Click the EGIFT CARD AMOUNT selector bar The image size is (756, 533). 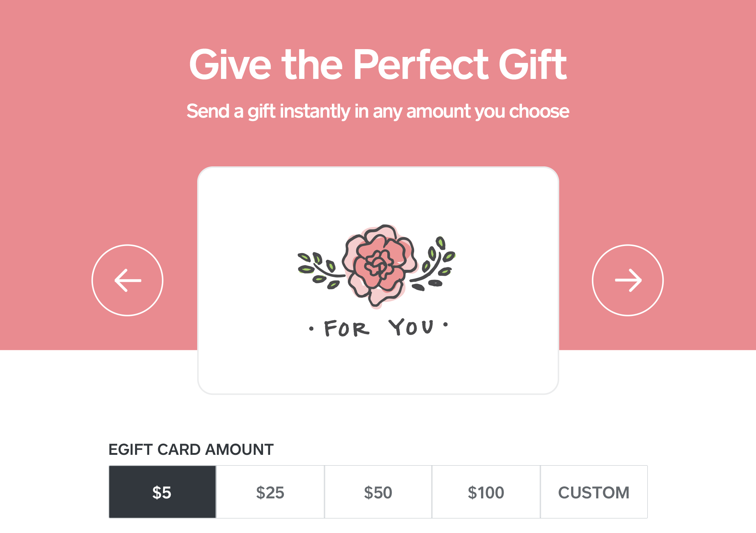coord(378,492)
